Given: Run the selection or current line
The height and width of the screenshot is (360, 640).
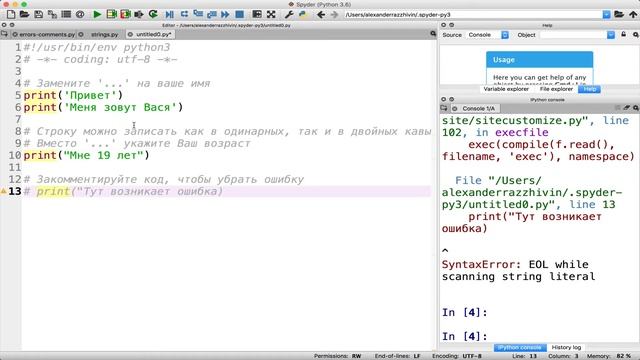Looking at the screenshot, I should [x=139, y=15].
